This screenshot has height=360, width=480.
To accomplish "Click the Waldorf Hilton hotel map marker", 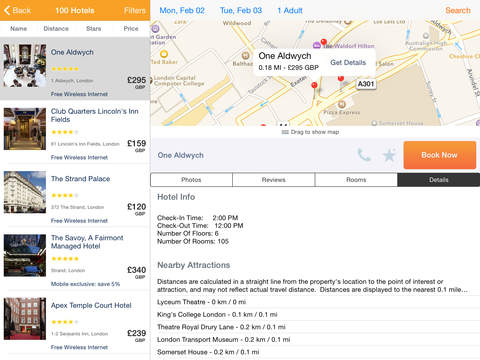I will tap(316, 45).
